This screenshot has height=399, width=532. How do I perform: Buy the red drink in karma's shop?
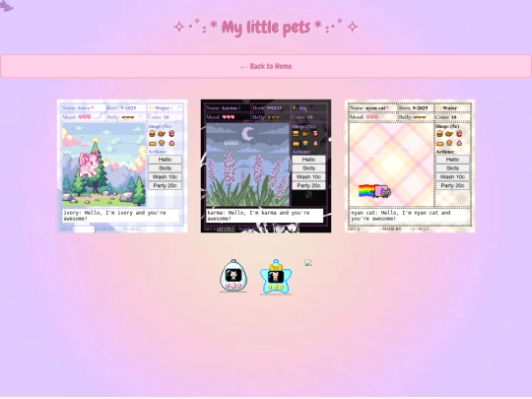tap(315, 134)
